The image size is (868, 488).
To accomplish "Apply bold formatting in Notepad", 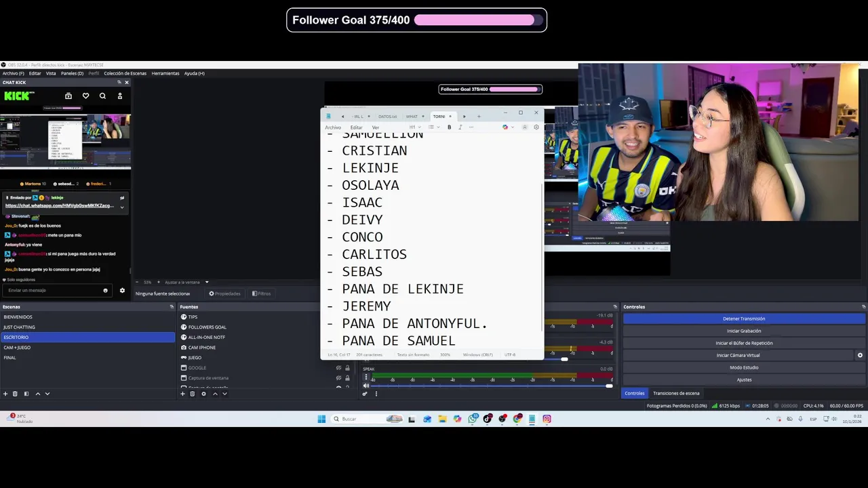I will point(449,127).
